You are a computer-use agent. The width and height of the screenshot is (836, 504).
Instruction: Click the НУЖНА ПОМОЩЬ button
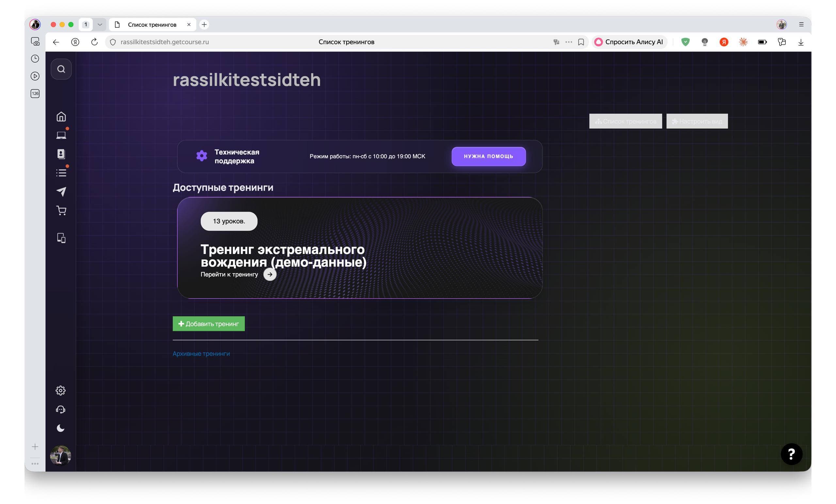click(489, 156)
